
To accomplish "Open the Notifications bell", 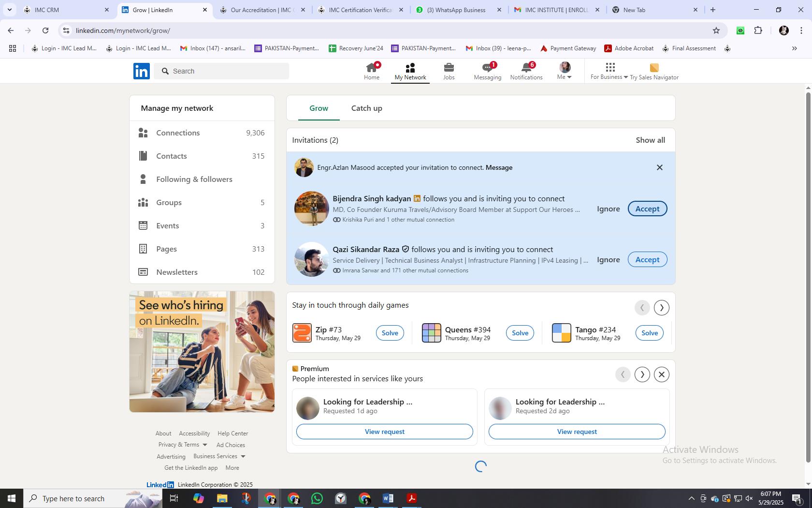I will pyautogui.click(x=526, y=71).
